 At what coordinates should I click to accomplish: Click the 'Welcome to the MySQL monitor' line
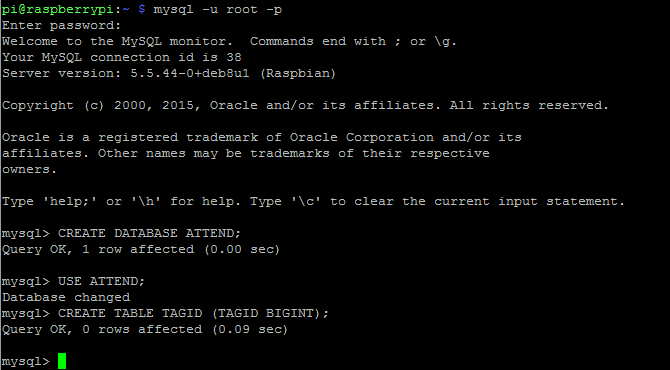(x=229, y=41)
